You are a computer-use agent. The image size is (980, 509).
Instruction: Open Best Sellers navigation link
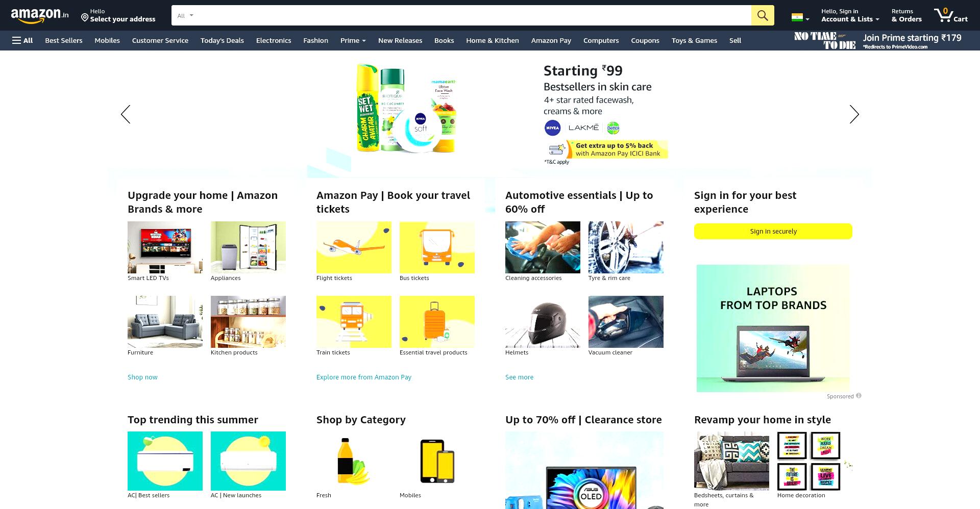(64, 40)
